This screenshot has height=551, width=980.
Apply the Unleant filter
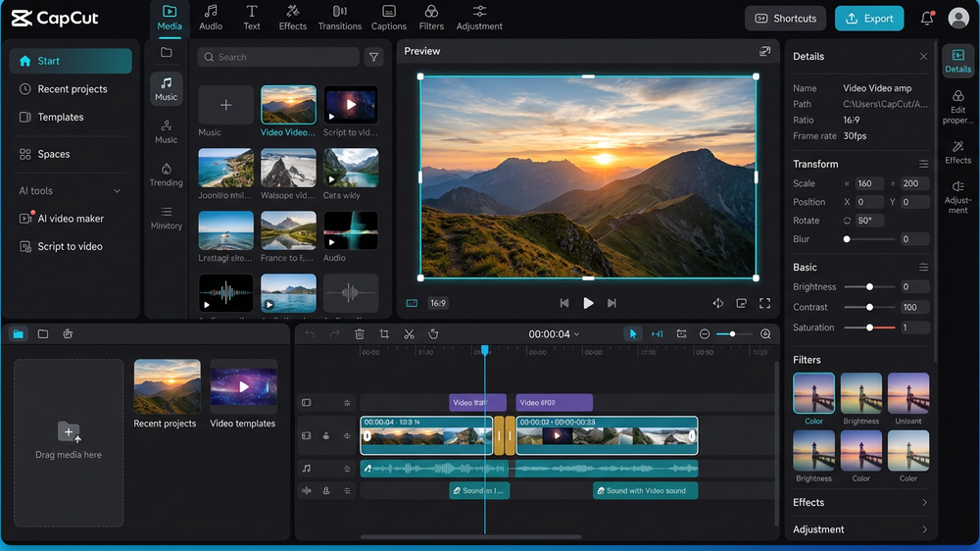point(908,393)
